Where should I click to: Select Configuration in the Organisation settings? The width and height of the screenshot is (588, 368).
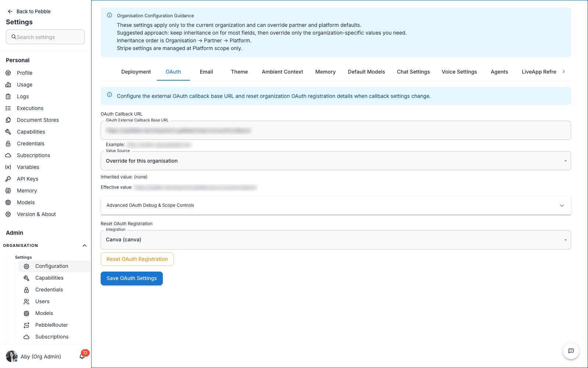(x=54, y=266)
